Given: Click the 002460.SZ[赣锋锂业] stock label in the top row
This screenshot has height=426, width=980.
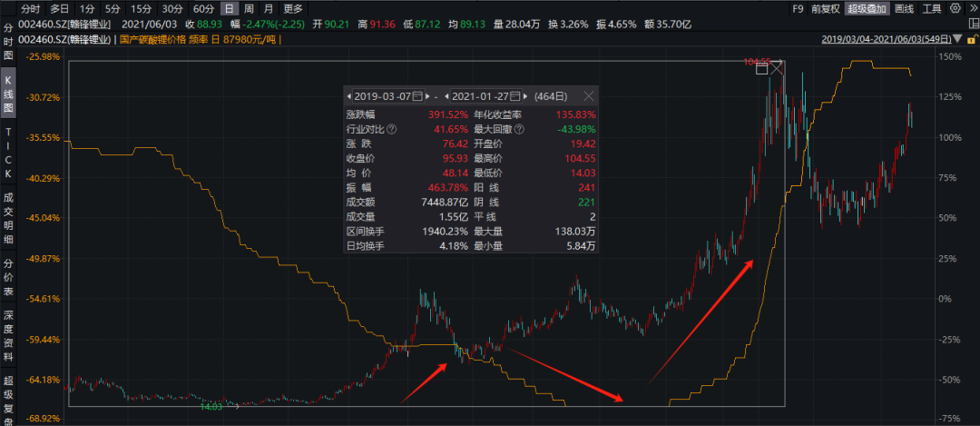Looking at the screenshot, I should coord(65,24).
